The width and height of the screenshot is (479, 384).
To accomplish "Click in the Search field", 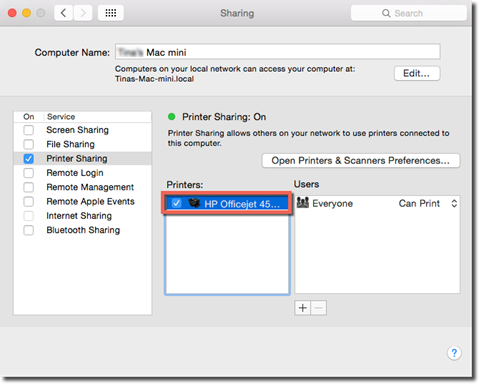I will [x=409, y=13].
